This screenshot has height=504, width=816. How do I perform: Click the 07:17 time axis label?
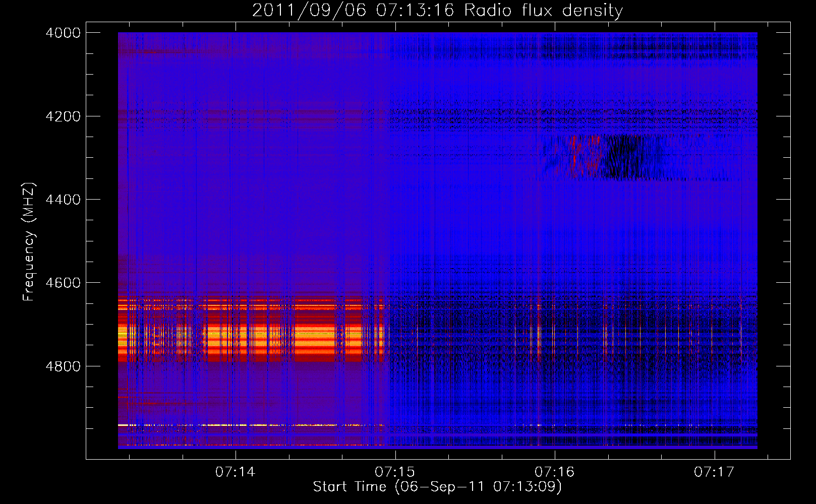714,472
